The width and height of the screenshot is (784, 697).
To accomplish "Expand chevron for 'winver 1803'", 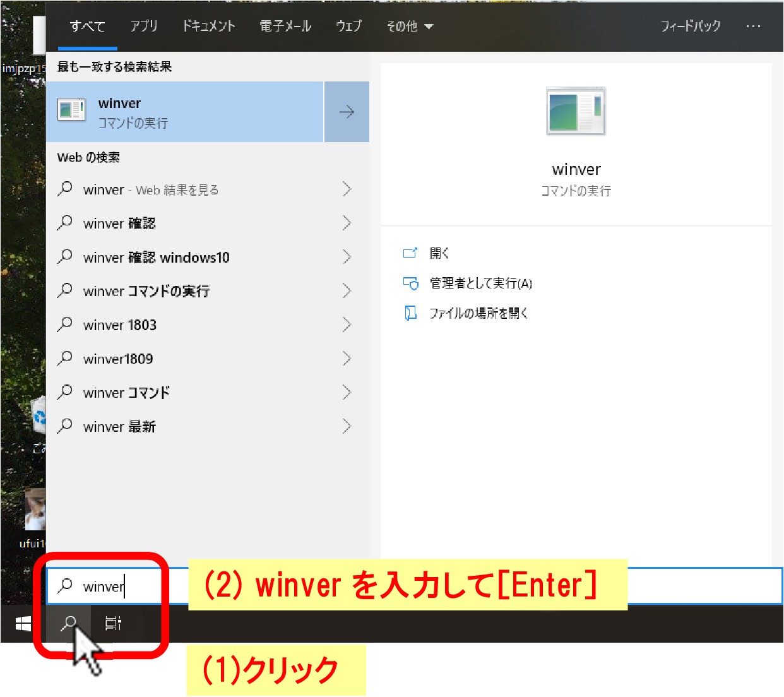I will (347, 325).
